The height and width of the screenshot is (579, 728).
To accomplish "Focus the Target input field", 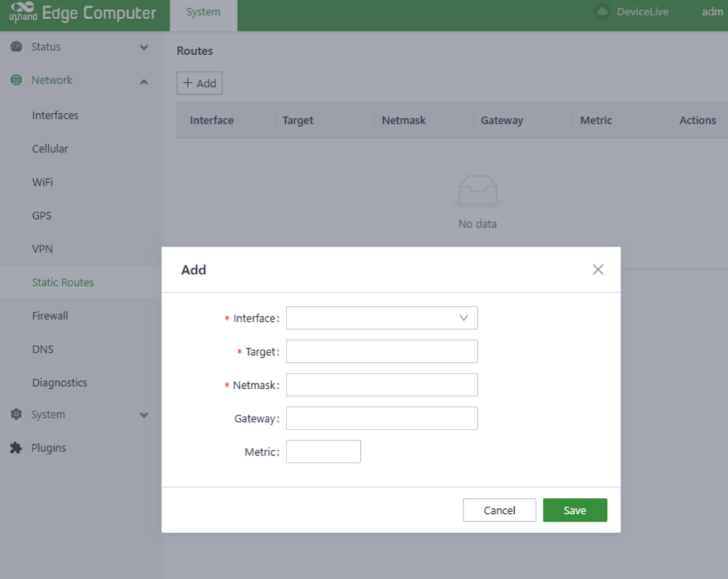I will point(381,351).
